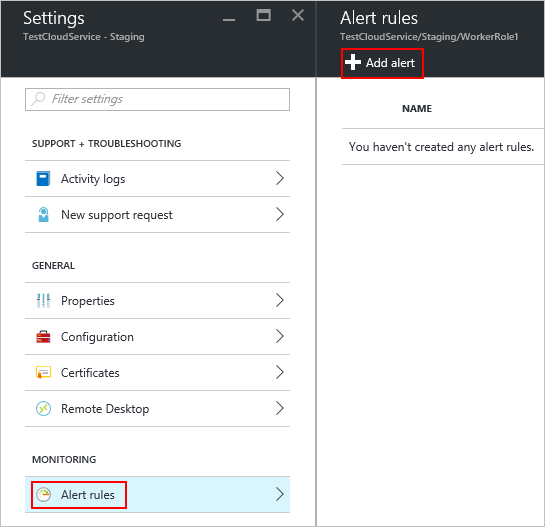
Task: Click the Add alert button
Action: [382, 63]
